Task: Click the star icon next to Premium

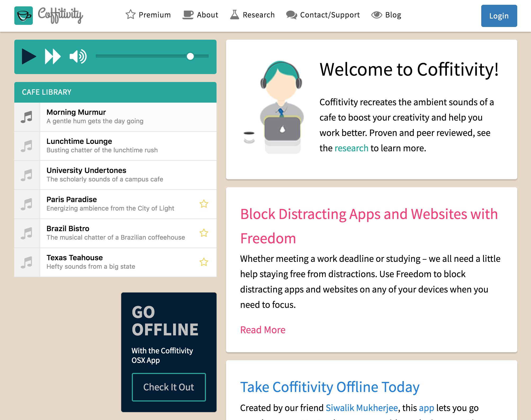Action: (x=130, y=15)
